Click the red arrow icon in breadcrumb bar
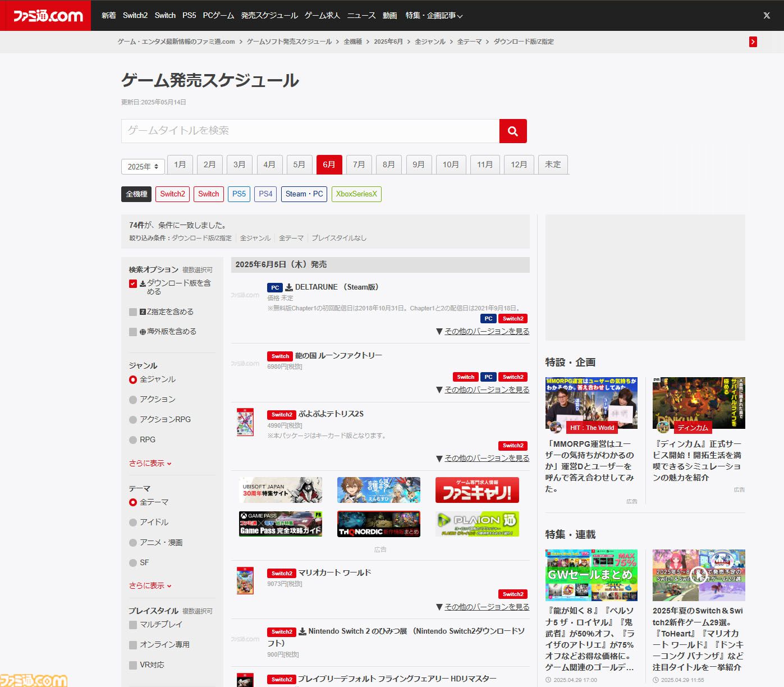The height and width of the screenshot is (687, 784). (753, 42)
